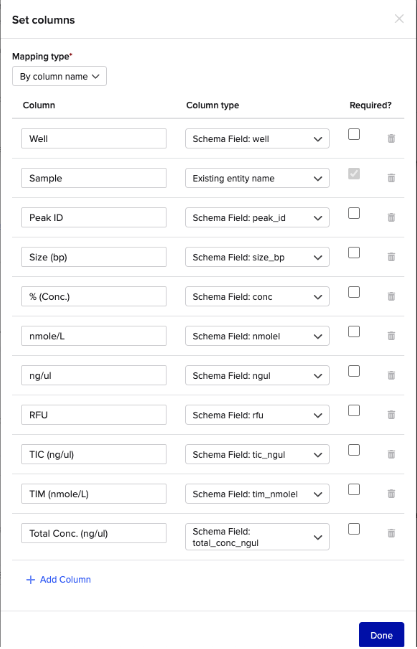Enable Required for TIC (ng/ul)
The width and height of the screenshot is (417, 649).
point(354,450)
